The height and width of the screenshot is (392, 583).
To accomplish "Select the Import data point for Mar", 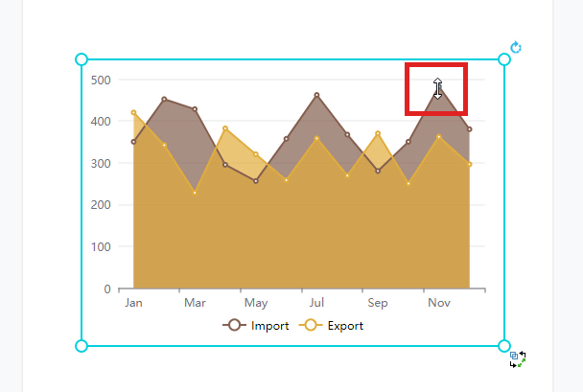I will point(195,109).
